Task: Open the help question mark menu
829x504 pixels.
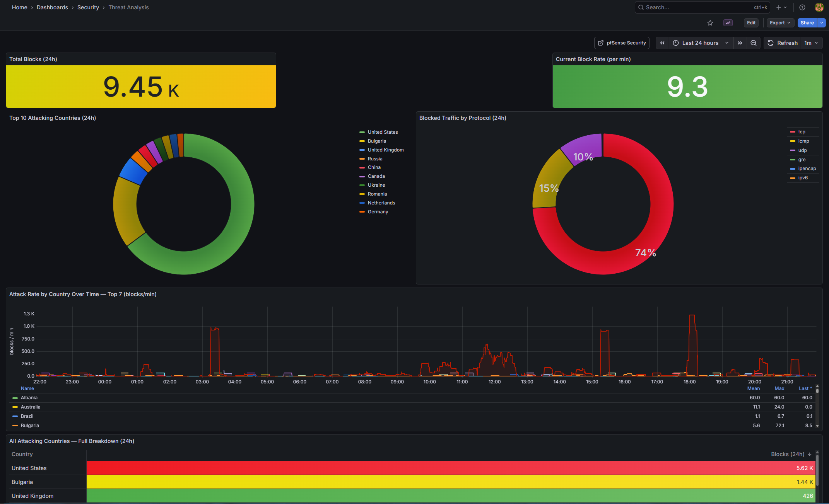Action: coord(802,7)
